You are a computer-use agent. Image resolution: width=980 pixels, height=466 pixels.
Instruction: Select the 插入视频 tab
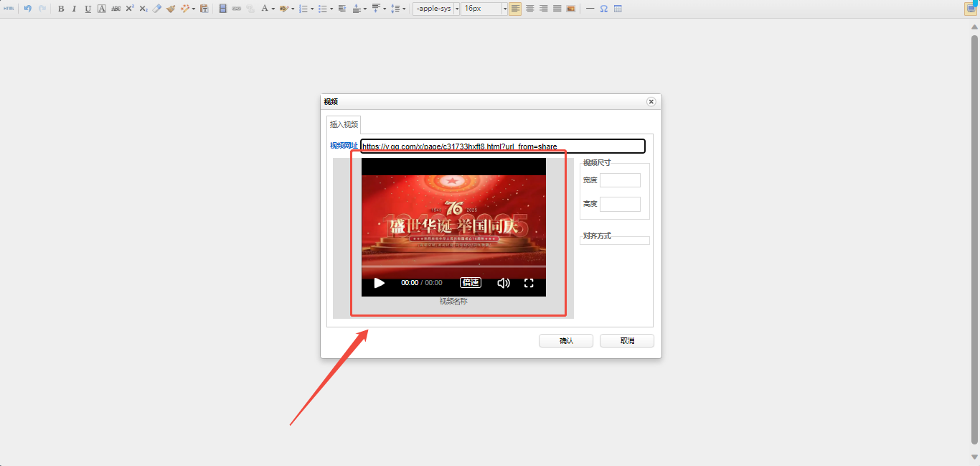344,124
